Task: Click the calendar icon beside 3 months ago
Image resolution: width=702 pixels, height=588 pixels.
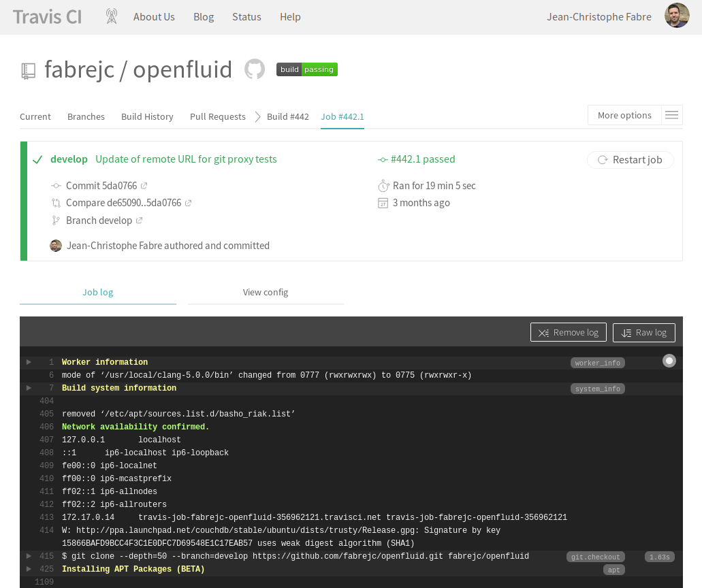Action: [383, 203]
